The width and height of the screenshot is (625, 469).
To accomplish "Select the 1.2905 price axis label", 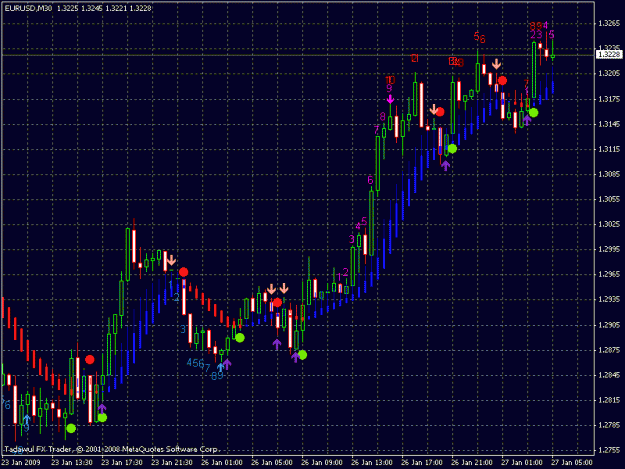I will click(609, 325).
